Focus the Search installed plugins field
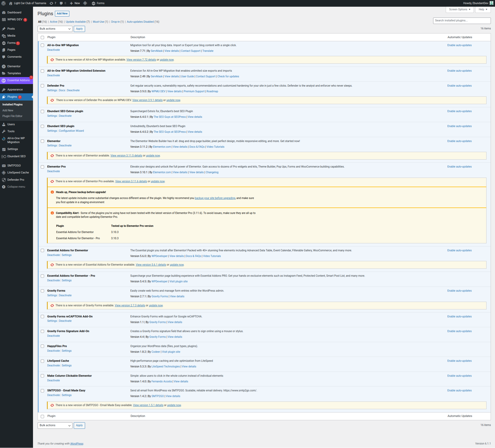 (x=461, y=21)
